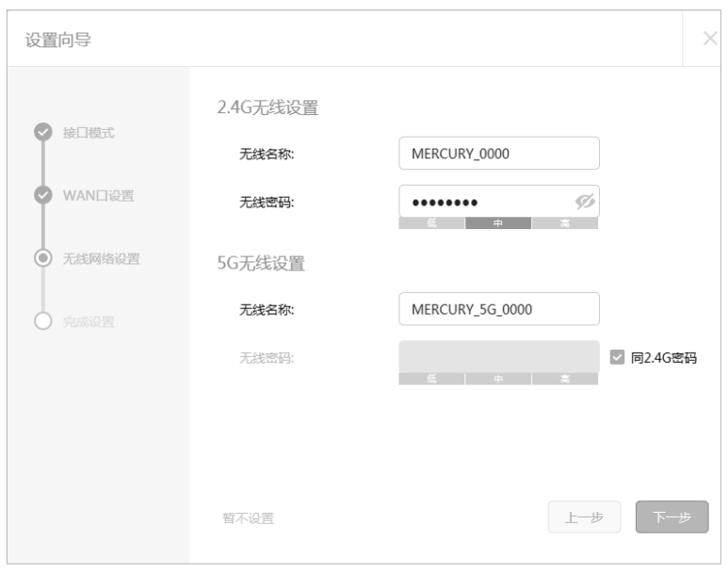
Task: Select the 无线网络设置 step label
Action: click(x=101, y=259)
